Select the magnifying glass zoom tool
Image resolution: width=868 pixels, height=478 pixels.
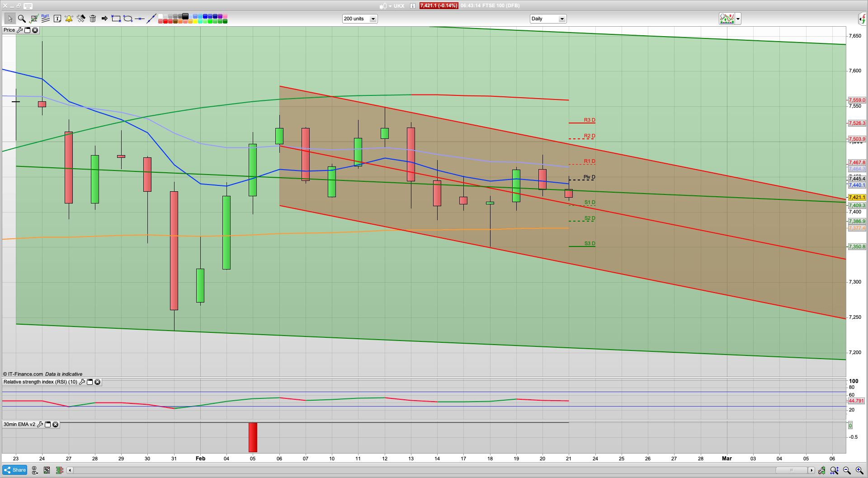22,19
